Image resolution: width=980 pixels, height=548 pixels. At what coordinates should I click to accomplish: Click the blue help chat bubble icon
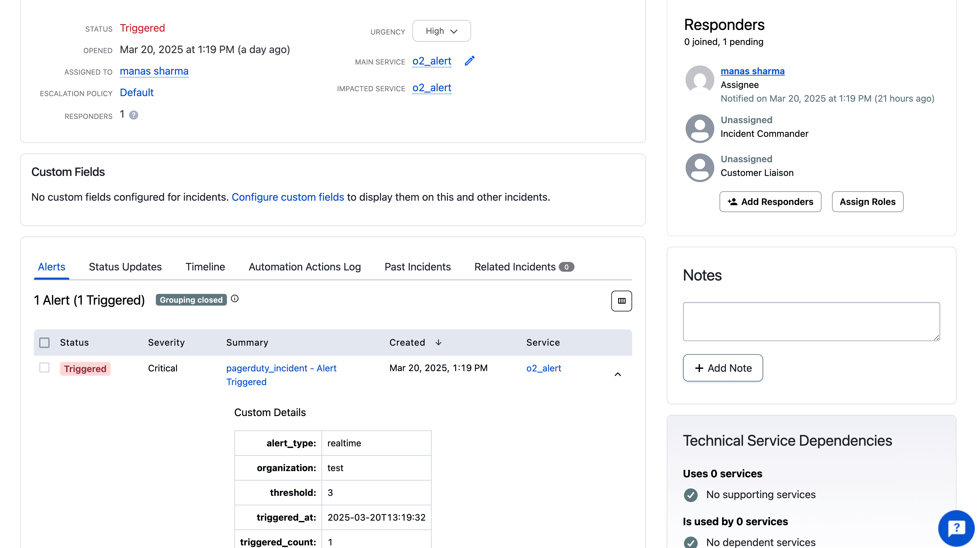[x=956, y=528]
